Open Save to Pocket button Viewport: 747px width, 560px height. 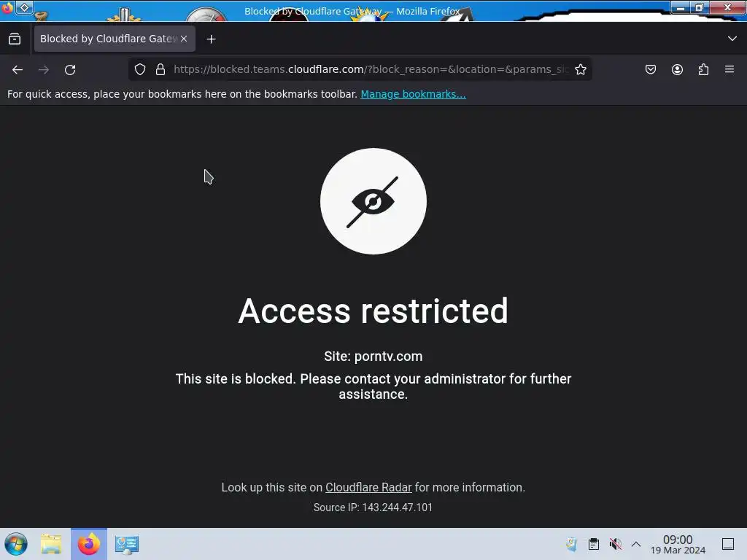point(650,69)
